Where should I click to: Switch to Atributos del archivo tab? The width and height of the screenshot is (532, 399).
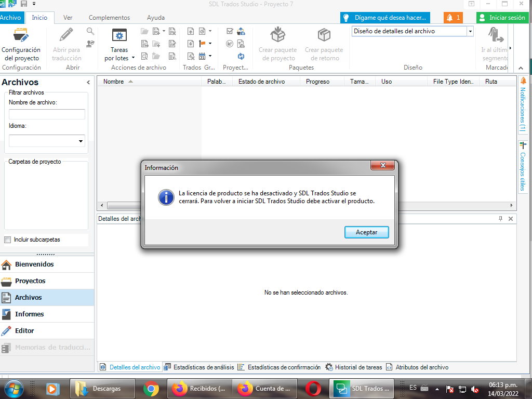417,367
